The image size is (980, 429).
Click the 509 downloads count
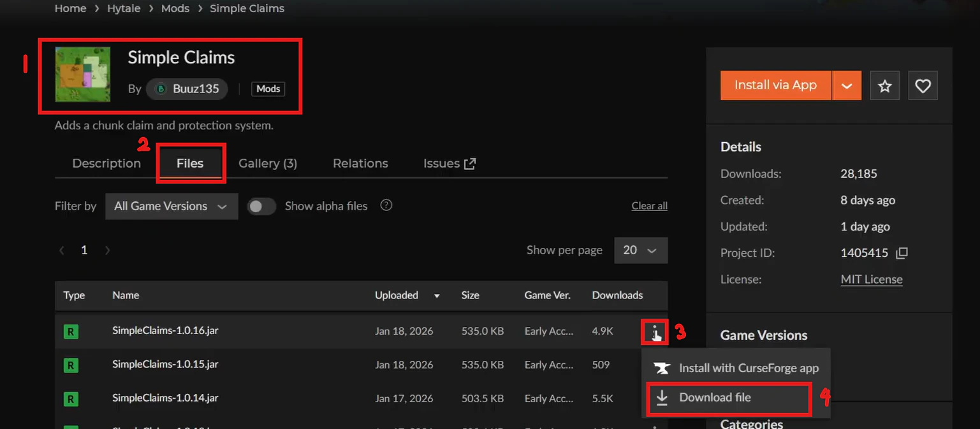pos(601,365)
